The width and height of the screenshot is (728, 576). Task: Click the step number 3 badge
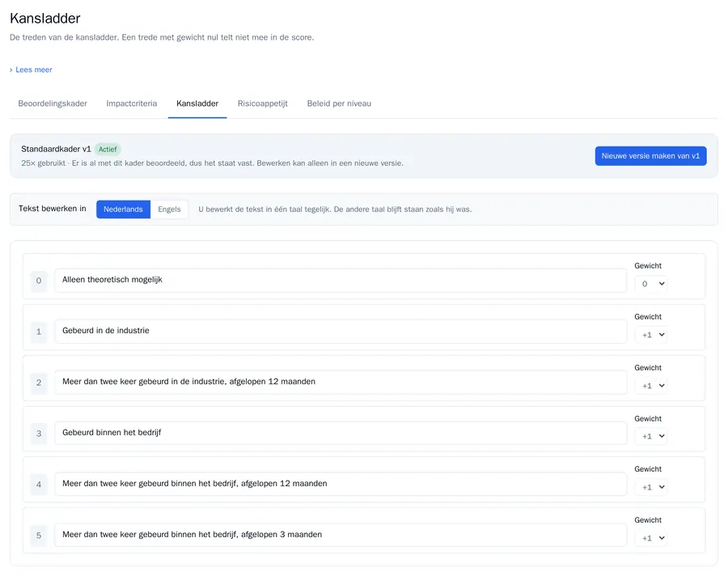39,434
